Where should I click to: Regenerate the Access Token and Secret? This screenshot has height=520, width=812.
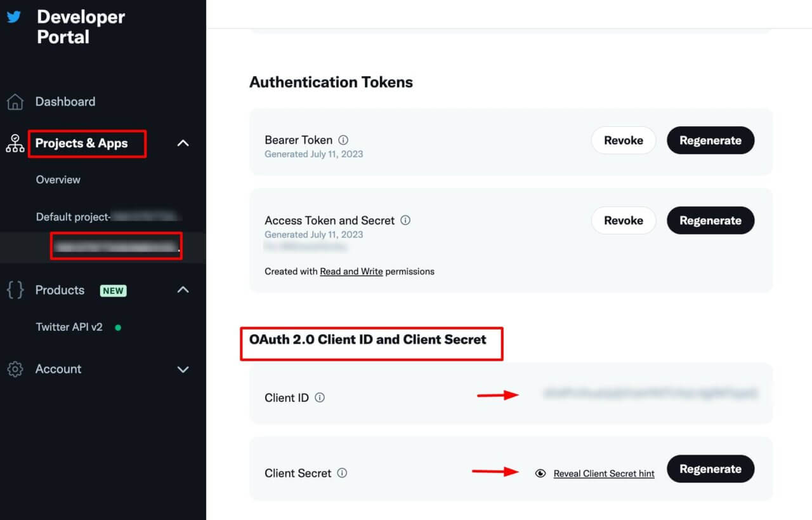pyautogui.click(x=710, y=220)
